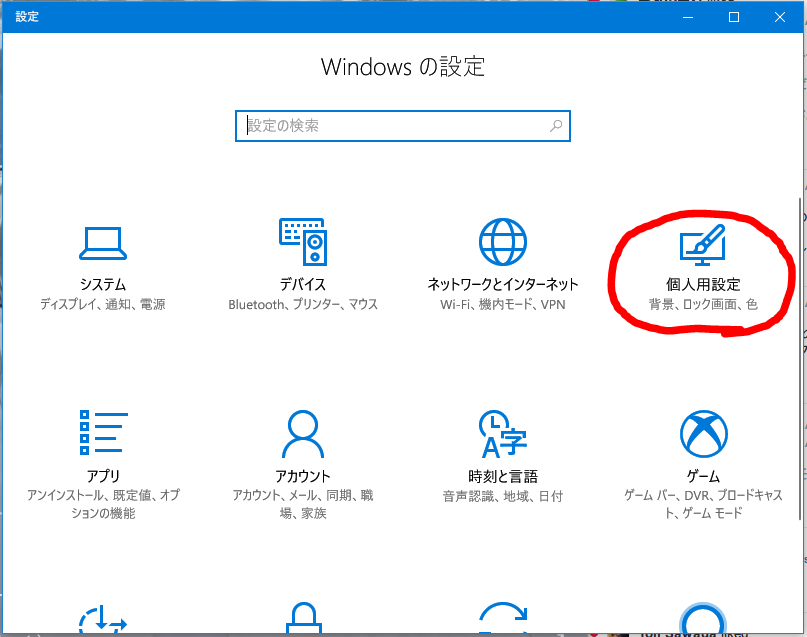Focus the 設定の検索 search field
The height and width of the screenshot is (637, 807).
402,126
